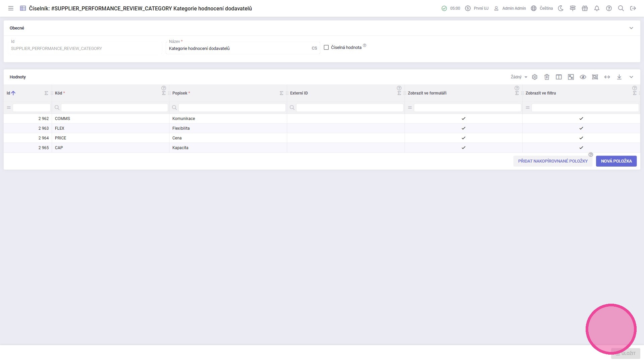
Task: Show the help hint on the Zobrazit ve formuláři column
Action: pos(517,88)
